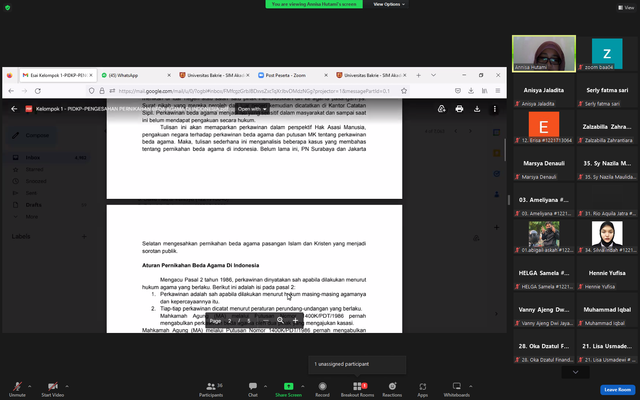The width and height of the screenshot is (640, 400).
Task: Click the '1 unassigned participant' tooltip text
Action: pos(342,364)
